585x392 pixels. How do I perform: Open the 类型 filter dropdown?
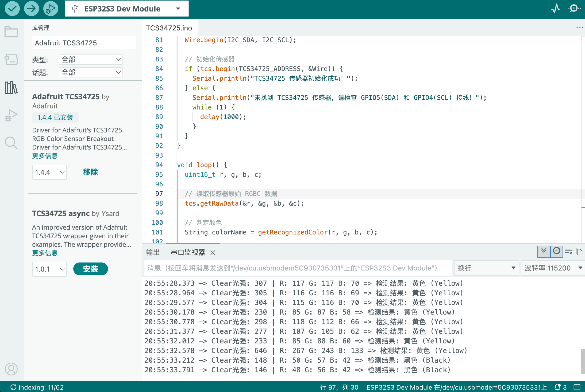91,60
